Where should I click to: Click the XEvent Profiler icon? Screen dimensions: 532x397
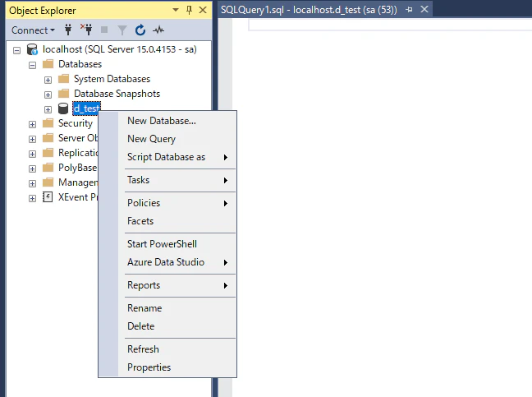(48, 197)
